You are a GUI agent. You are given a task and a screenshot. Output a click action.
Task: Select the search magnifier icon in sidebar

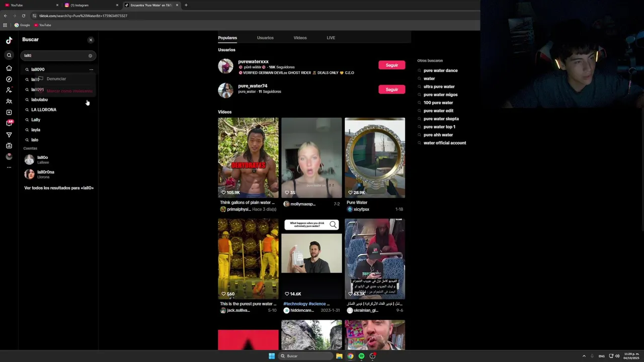(x=9, y=55)
